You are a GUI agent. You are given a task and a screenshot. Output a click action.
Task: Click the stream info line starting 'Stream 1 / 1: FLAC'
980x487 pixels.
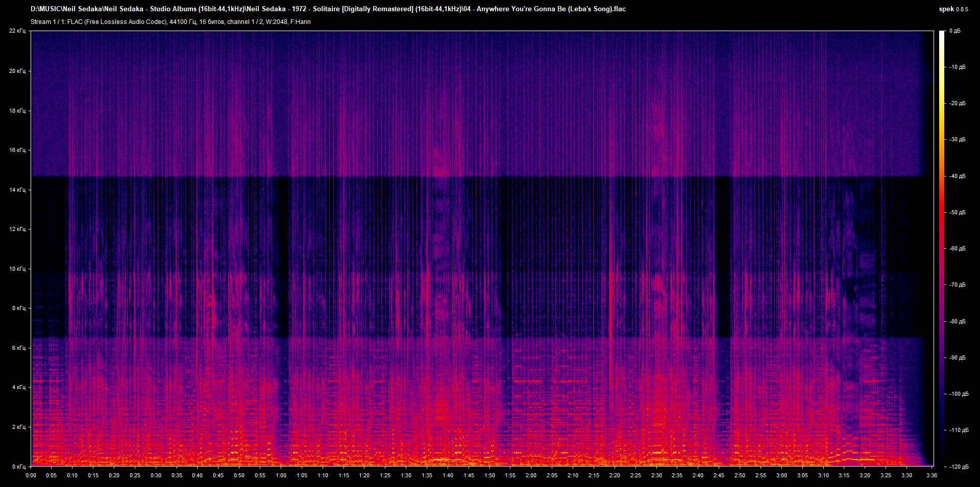[x=170, y=22]
